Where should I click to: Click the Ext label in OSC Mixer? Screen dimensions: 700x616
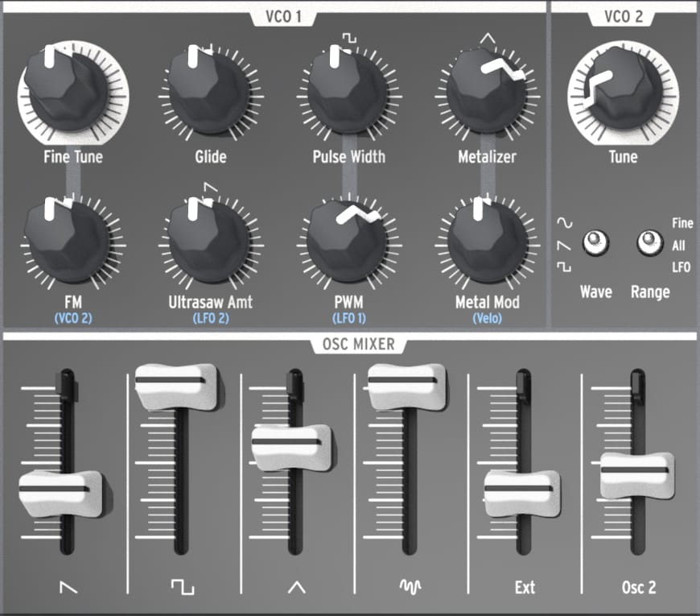(525, 587)
